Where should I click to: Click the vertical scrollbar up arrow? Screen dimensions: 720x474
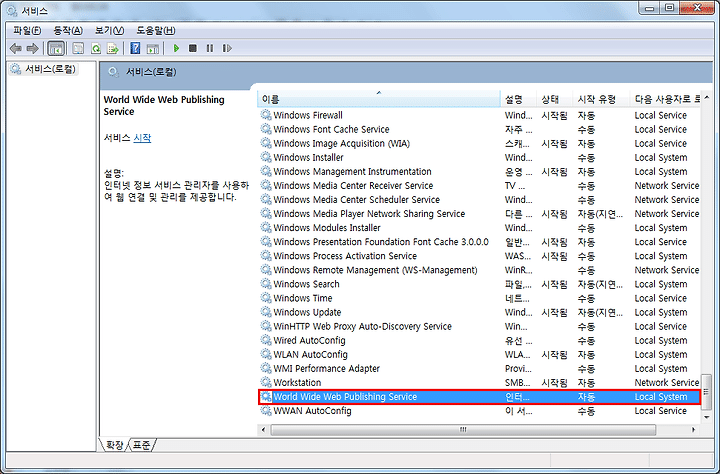point(707,97)
